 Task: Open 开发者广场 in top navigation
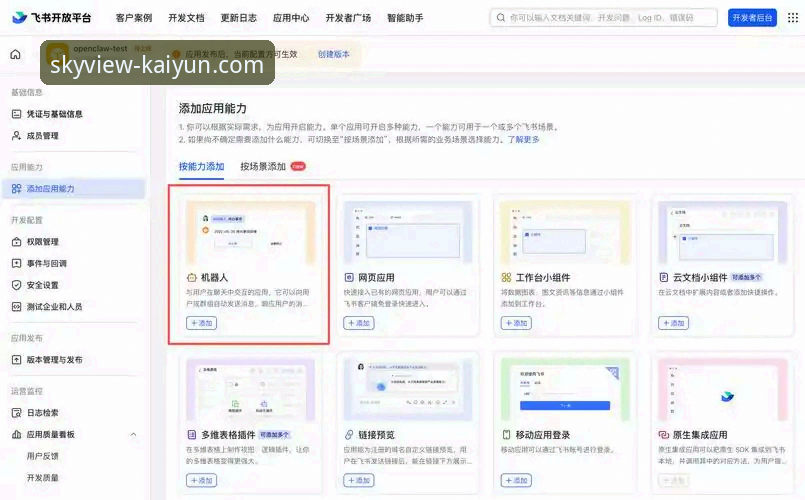click(348, 18)
